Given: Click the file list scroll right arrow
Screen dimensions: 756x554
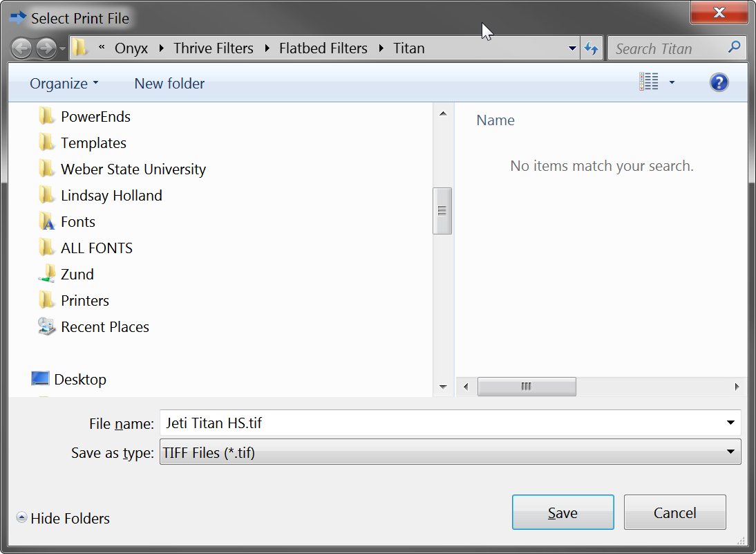Looking at the screenshot, I should click(x=737, y=387).
